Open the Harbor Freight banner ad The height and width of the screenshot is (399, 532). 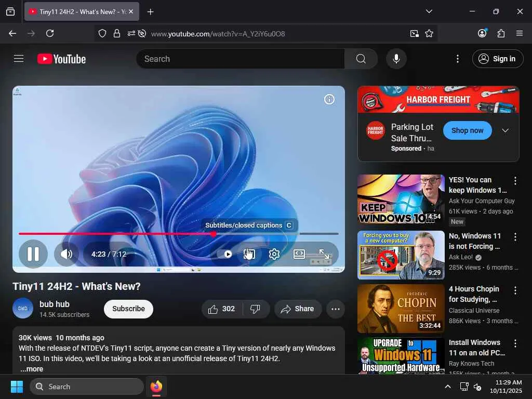tap(438, 99)
